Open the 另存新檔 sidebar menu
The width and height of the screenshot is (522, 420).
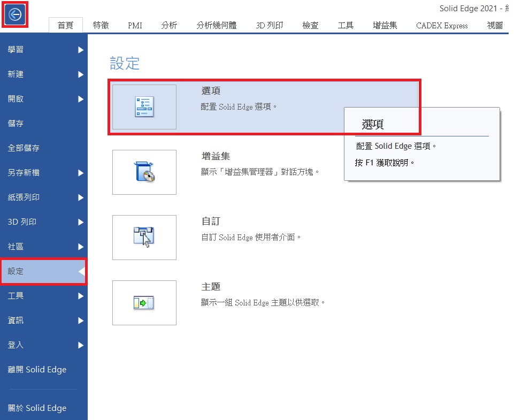tap(44, 173)
